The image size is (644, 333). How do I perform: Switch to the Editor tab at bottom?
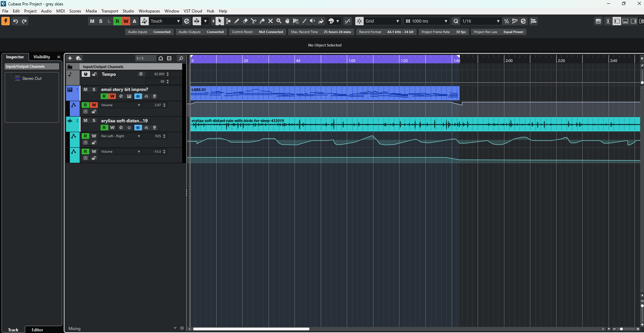(37, 330)
